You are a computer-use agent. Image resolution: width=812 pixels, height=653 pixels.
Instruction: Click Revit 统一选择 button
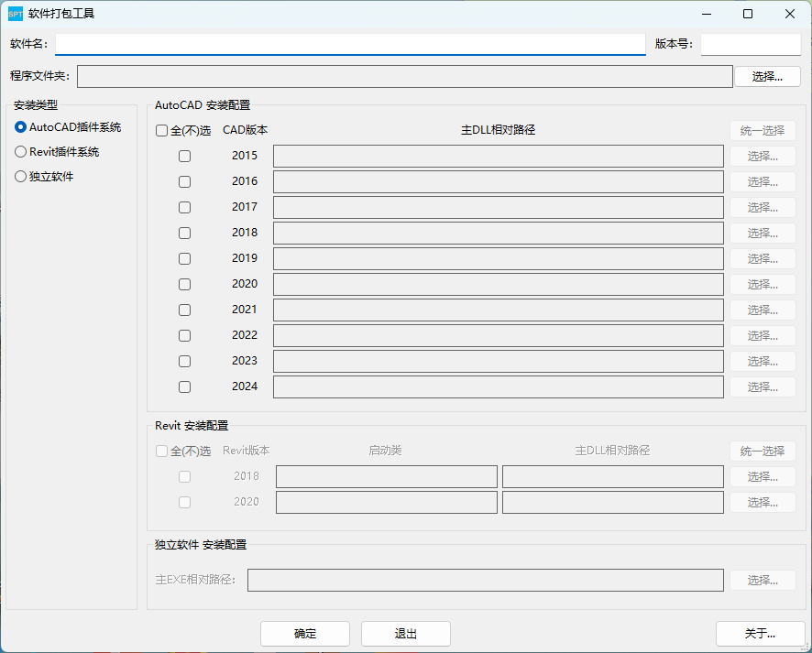763,452
